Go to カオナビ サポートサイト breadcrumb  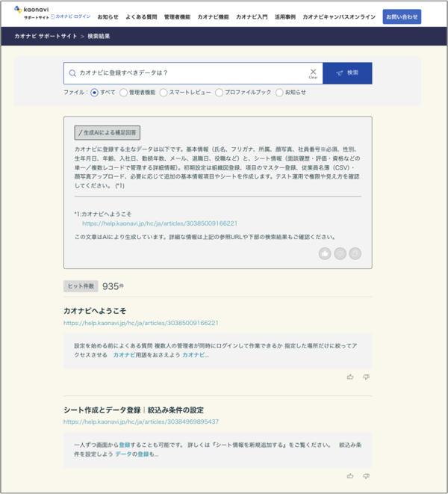click(x=46, y=36)
